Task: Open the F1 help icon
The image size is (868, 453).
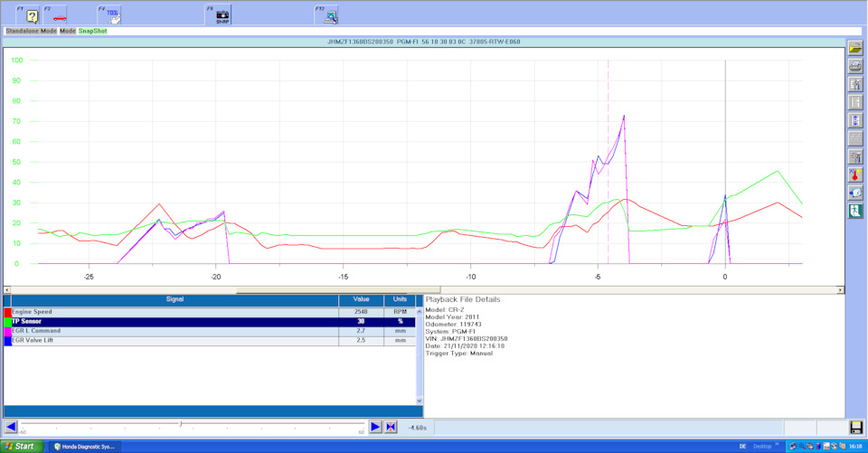Action: [x=28, y=15]
